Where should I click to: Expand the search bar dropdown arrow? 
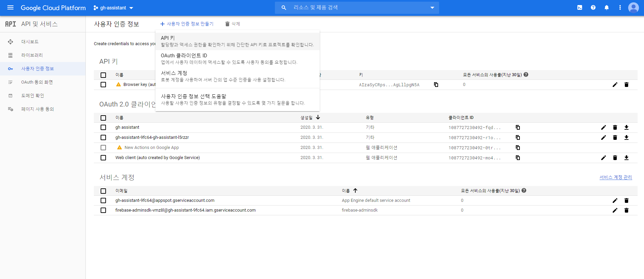432,7
